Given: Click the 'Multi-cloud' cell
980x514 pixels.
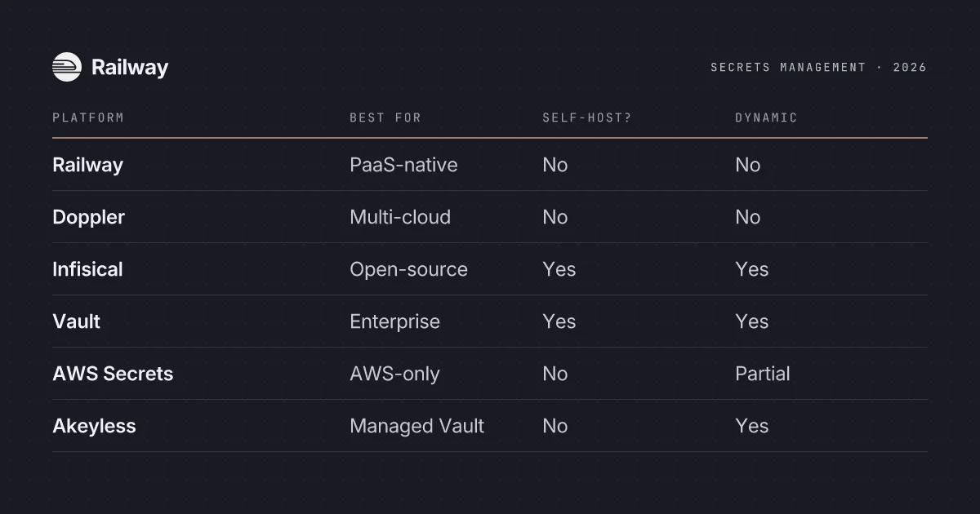Looking at the screenshot, I should 400,217.
